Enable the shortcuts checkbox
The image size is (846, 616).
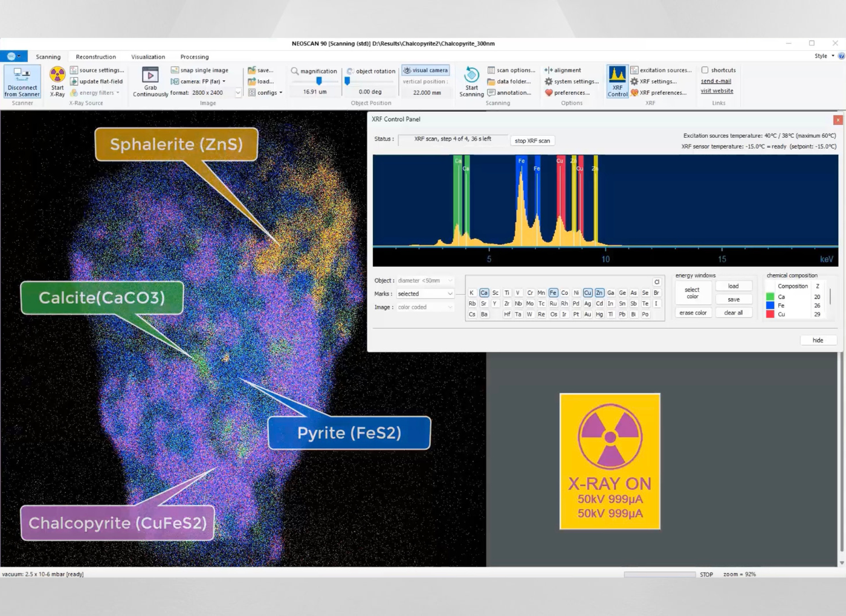705,70
